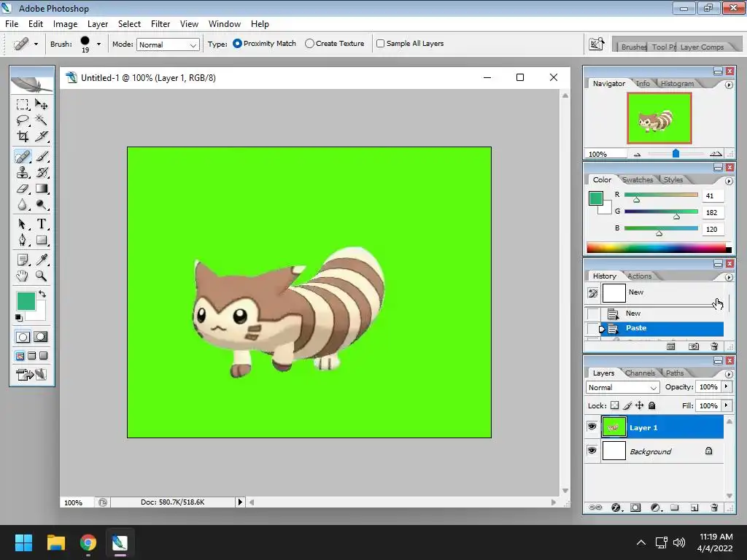747x560 pixels.
Task: Select the Lasso tool
Action: pos(22,120)
